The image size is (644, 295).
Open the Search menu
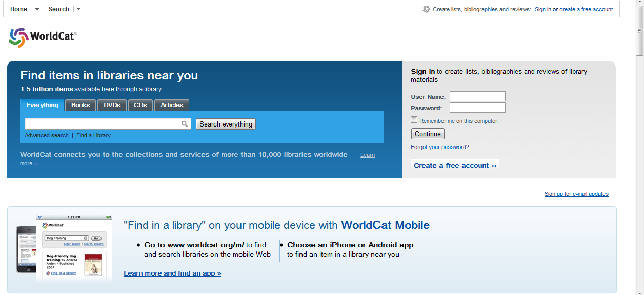[x=58, y=9]
